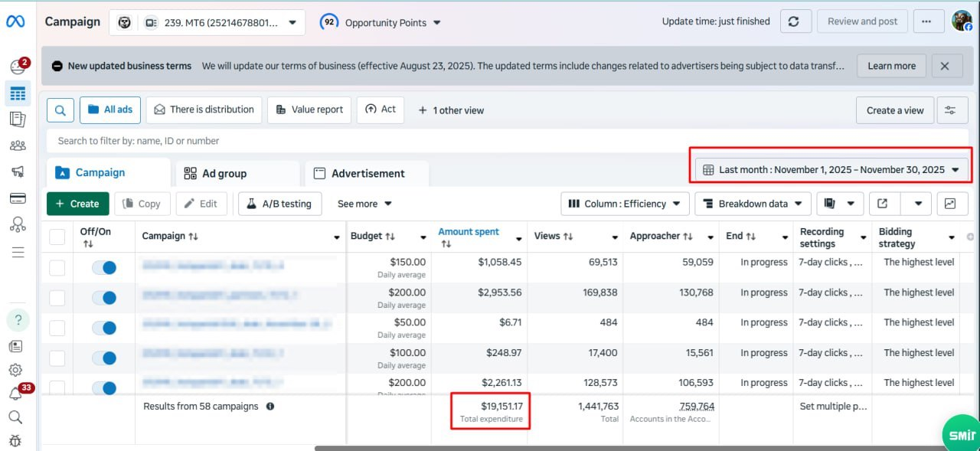The height and width of the screenshot is (451, 980).
Task: Check the box for the $248.97 campaign row
Action: click(x=57, y=358)
